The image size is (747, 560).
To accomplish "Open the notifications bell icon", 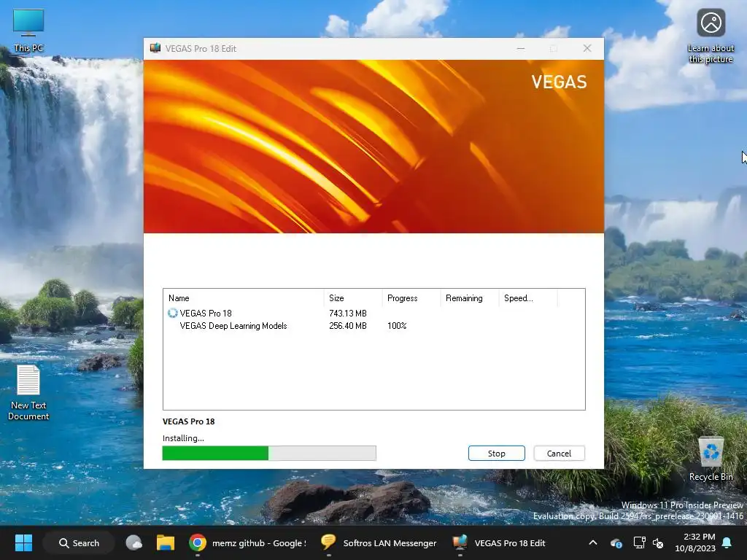I will 727,542.
